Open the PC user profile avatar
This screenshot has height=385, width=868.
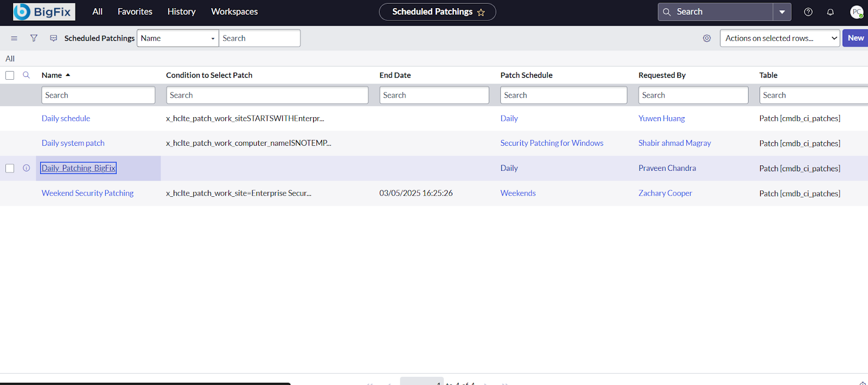tap(856, 12)
